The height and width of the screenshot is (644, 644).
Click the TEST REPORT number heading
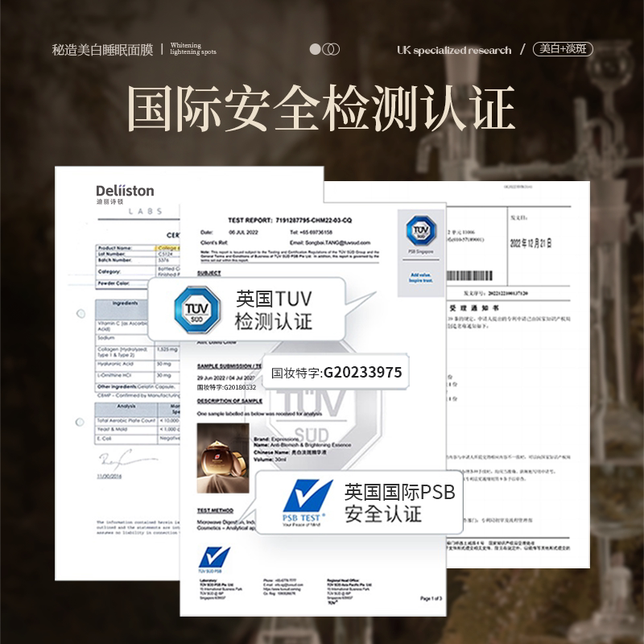click(x=290, y=220)
